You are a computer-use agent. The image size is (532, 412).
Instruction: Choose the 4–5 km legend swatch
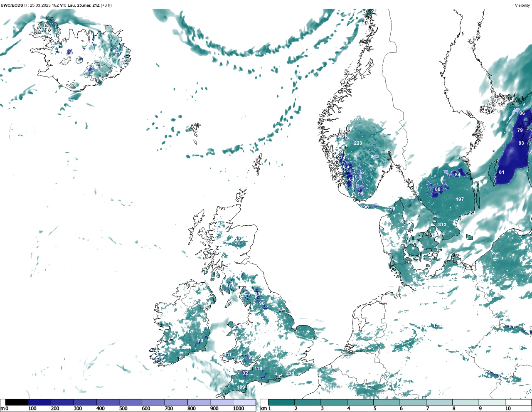[360, 402]
